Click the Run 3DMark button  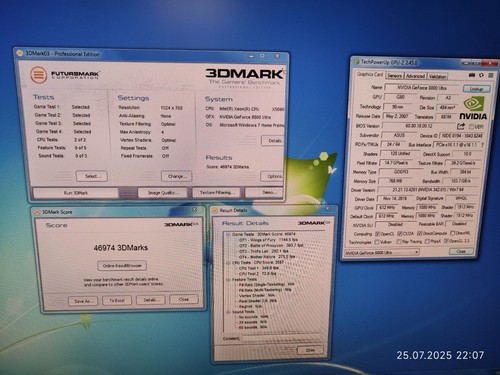76,193
